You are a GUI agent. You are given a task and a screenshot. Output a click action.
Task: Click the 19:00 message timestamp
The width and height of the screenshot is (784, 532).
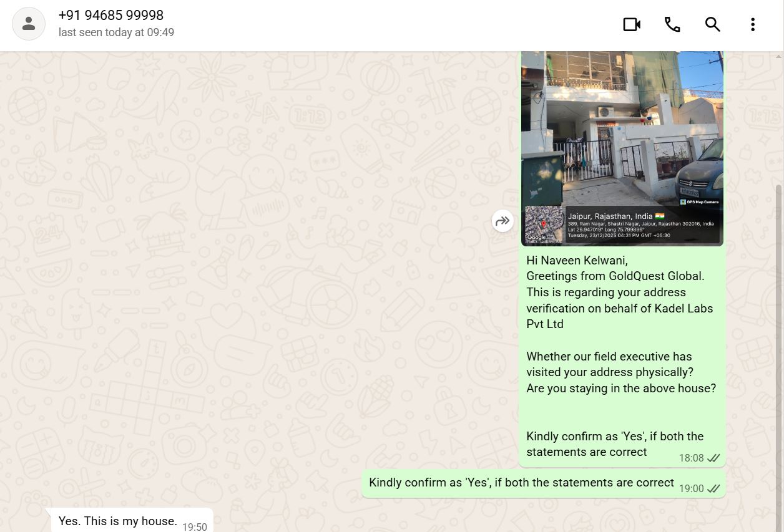pyautogui.click(x=691, y=489)
